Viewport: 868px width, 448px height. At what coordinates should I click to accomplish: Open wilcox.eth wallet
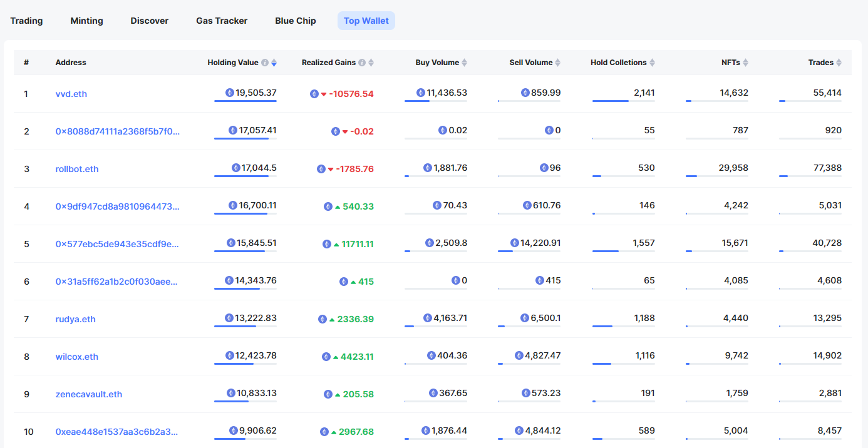(x=77, y=357)
